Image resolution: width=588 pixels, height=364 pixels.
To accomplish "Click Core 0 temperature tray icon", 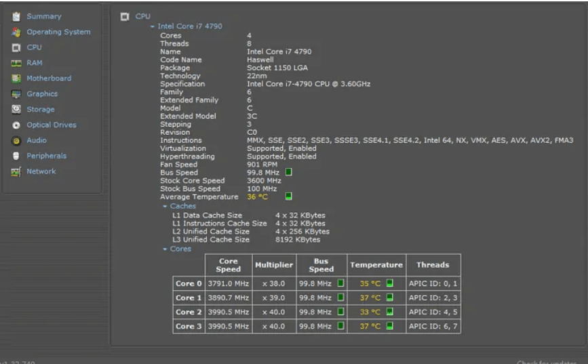I will (389, 283).
